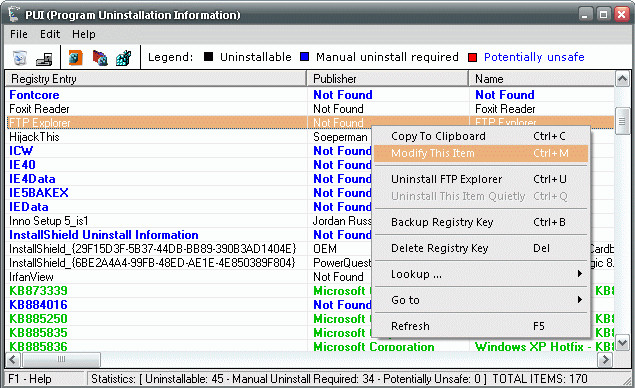Select Modify This Item menu entry
The image size is (635, 388).
481,153
